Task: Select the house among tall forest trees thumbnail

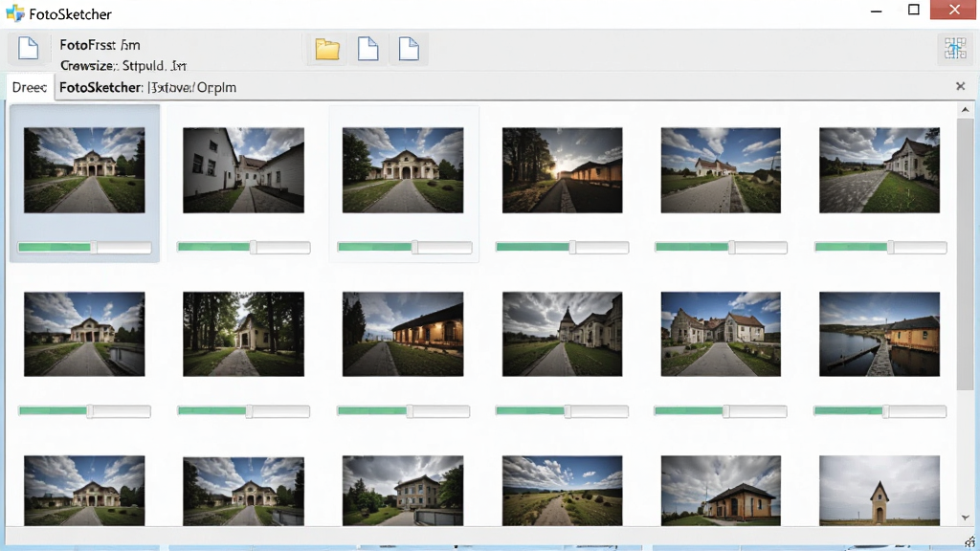Action: (243, 334)
